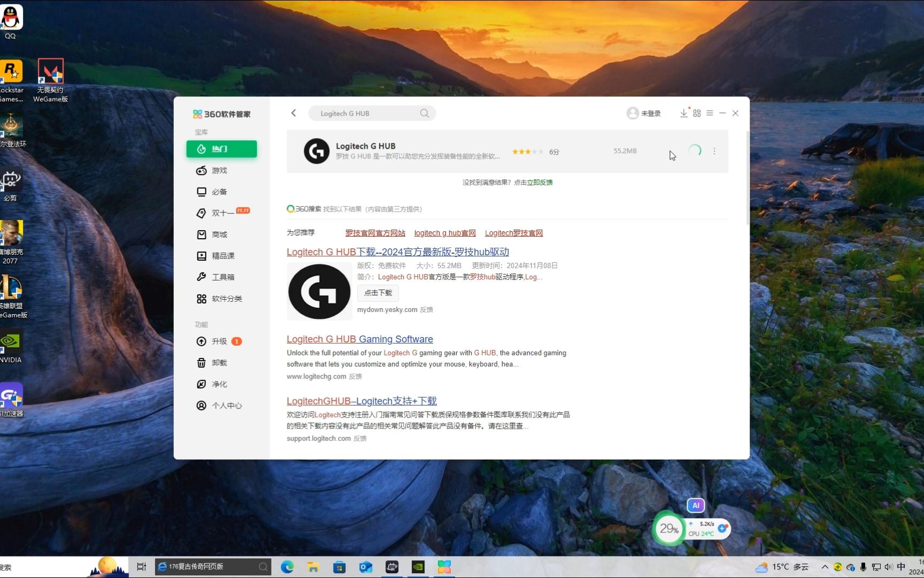Click the vertical scrollbar of results

[748, 177]
